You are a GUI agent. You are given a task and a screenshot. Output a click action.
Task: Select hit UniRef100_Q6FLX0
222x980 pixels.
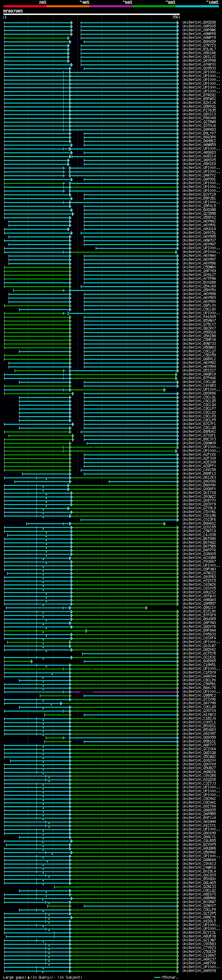pyautogui.click(x=199, y=306)
